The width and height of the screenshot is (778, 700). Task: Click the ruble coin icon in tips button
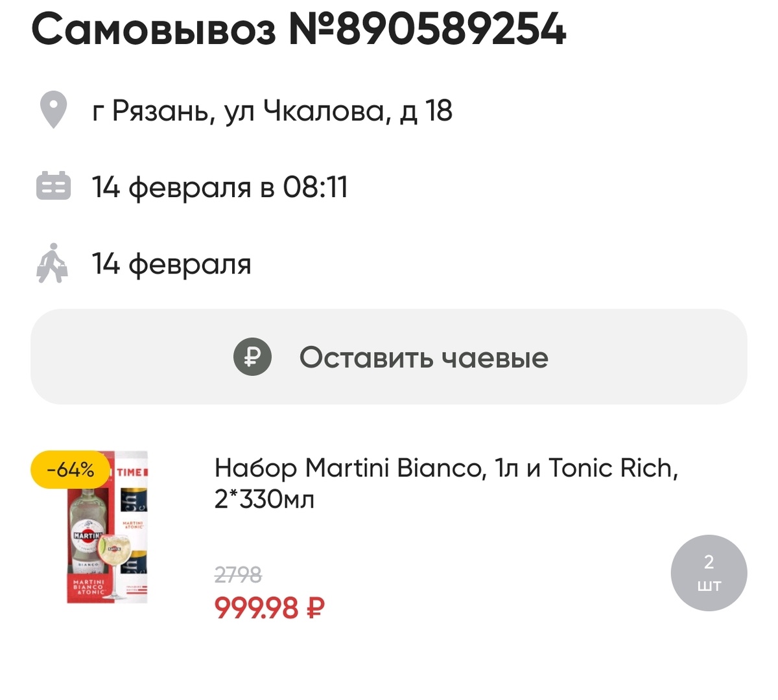tap(252, 357)
